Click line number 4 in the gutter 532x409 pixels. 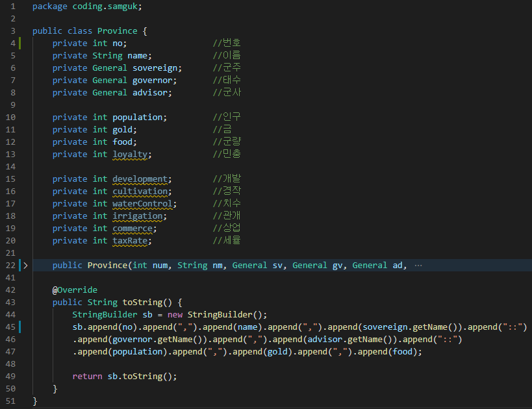13,43
